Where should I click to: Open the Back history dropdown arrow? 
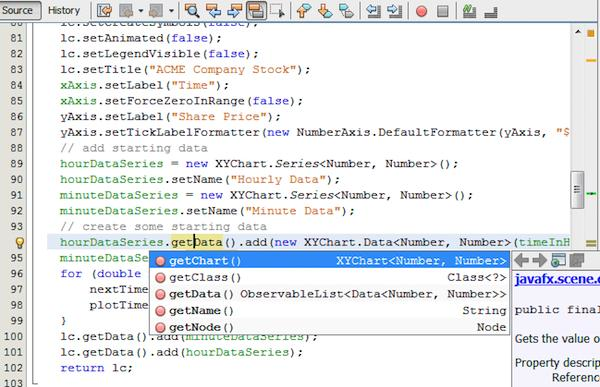click(140, 10)
